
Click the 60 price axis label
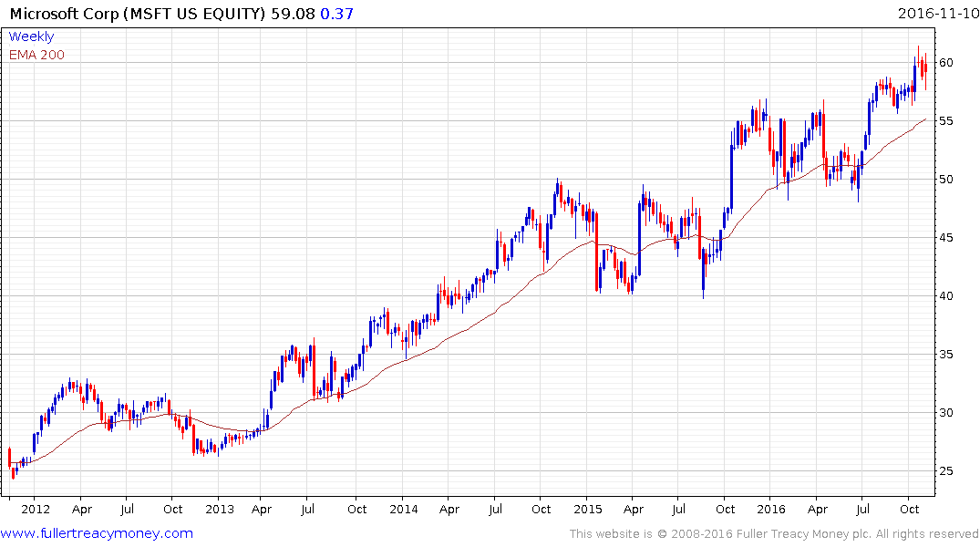pos(945,63)
